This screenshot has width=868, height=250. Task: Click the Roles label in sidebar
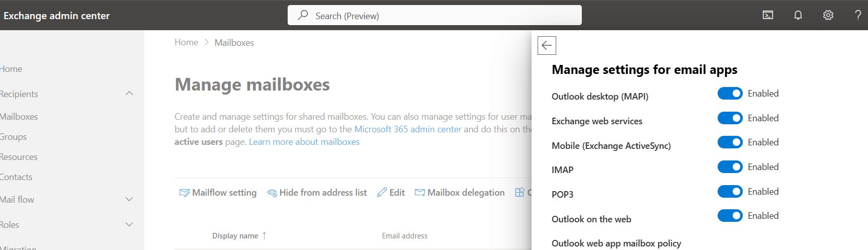coord(9,225)
